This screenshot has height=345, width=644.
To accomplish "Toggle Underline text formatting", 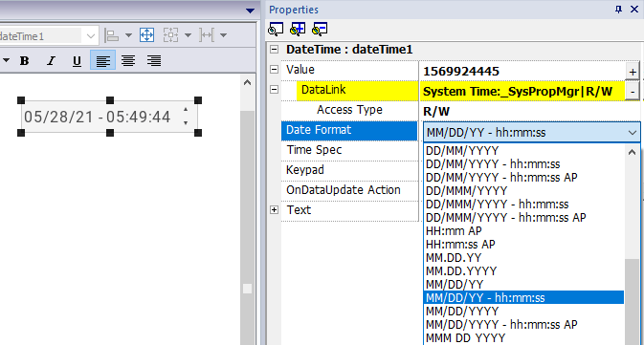I will 77,61.
